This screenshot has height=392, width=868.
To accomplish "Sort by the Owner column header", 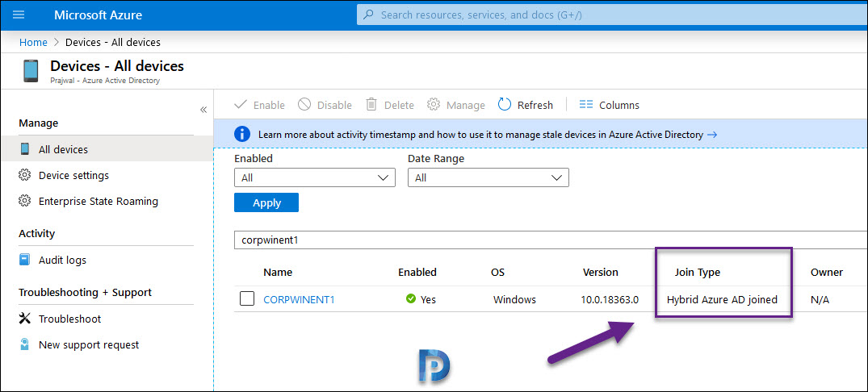I will point(827,272).
